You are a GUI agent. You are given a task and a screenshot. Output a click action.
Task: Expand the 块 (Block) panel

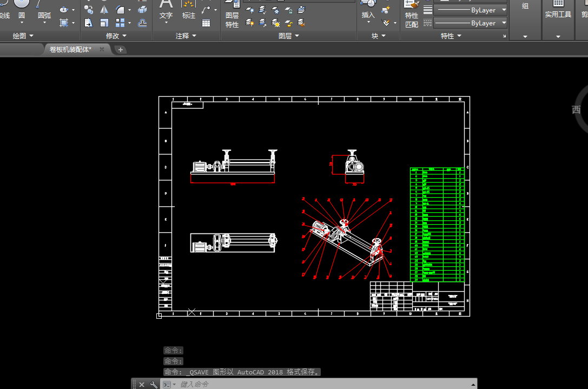click(x=378, y=36)
